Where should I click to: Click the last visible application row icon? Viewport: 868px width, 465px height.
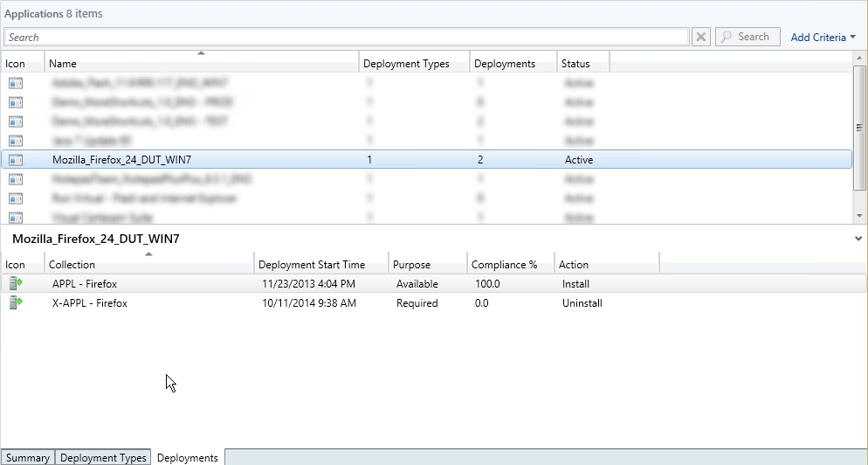pyautogui.click(x=16, y=217)
